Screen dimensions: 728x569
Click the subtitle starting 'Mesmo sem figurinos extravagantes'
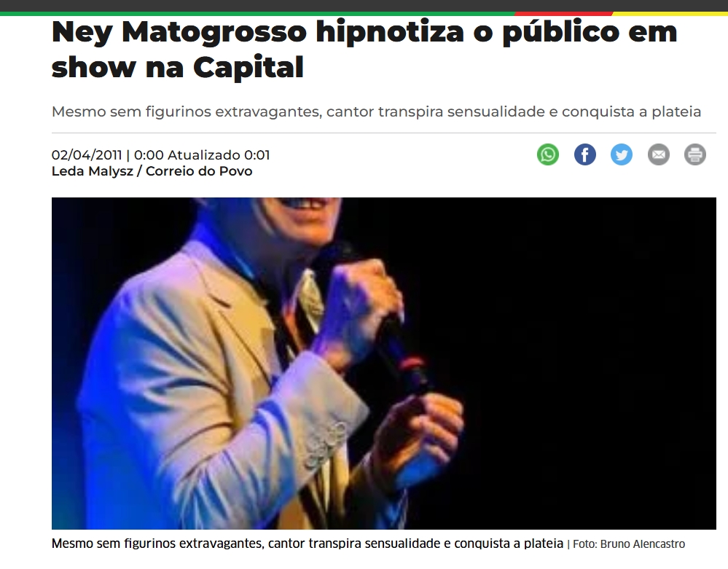tap(376, 112)
